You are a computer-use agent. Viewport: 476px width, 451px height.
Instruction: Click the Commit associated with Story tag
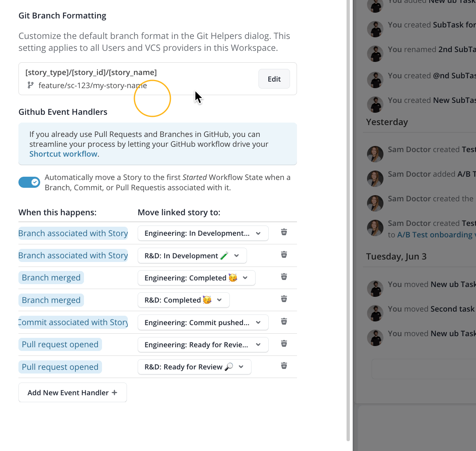pyautogui.click(x=73, y=323)
